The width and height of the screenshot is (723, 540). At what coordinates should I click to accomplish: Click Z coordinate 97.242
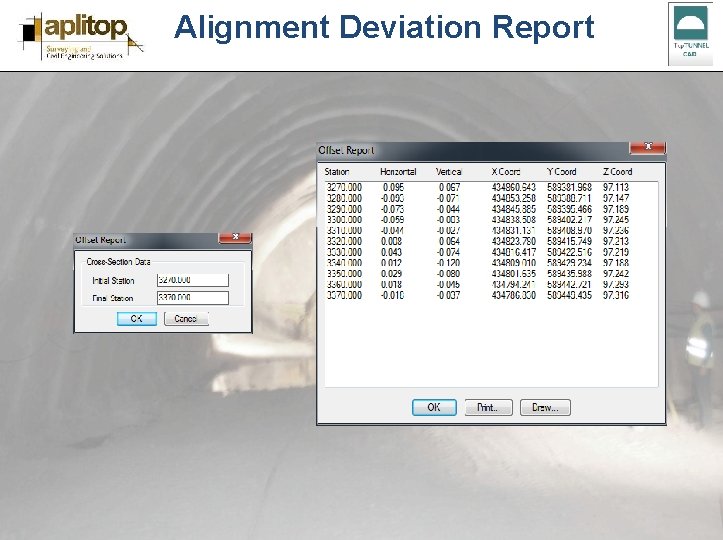[616, 273]
